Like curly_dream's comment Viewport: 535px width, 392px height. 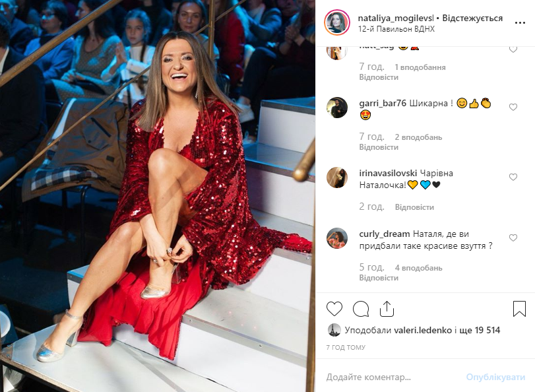(513, 238)
